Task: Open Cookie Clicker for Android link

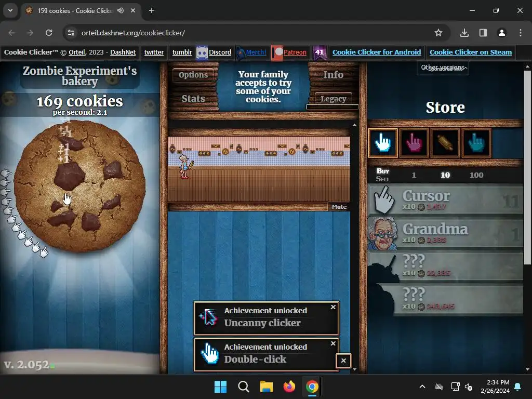Action: click(x=377, y=52)
